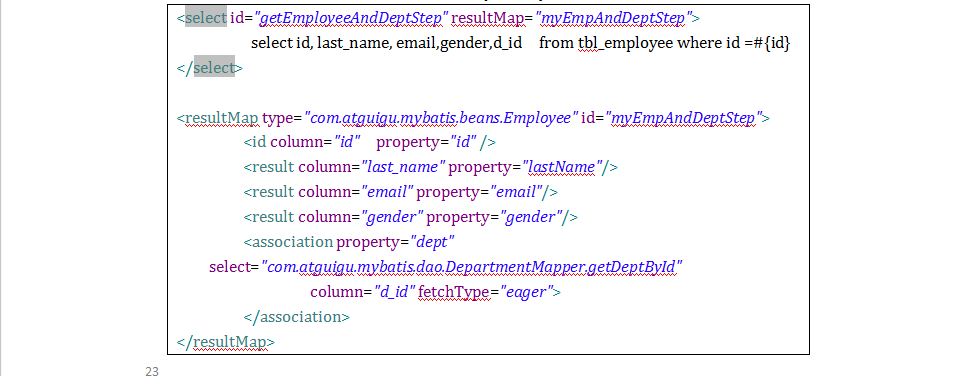Image resolution: width=953 pixels, height=376 pixels.
Task: Click the opening "<association" tag
Action: tap(289, 242)
